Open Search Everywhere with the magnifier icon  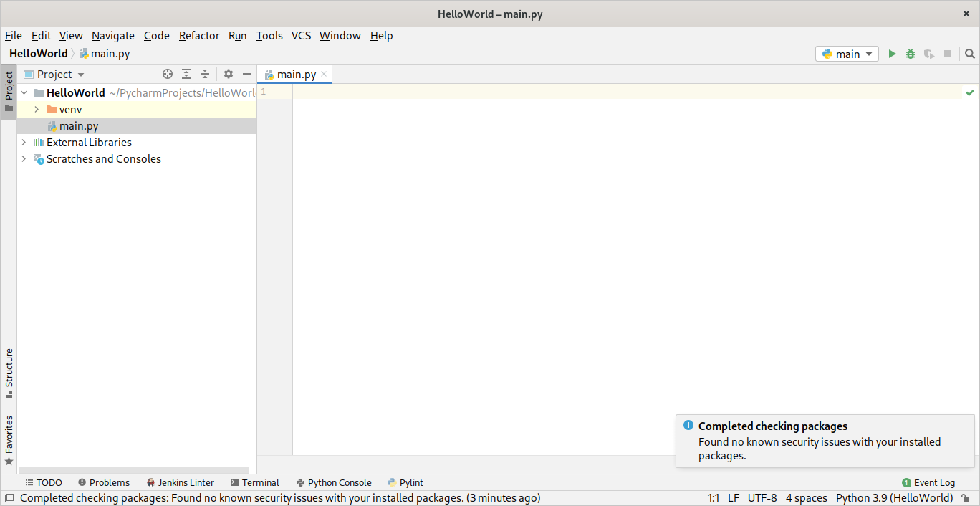coord(969,53)
